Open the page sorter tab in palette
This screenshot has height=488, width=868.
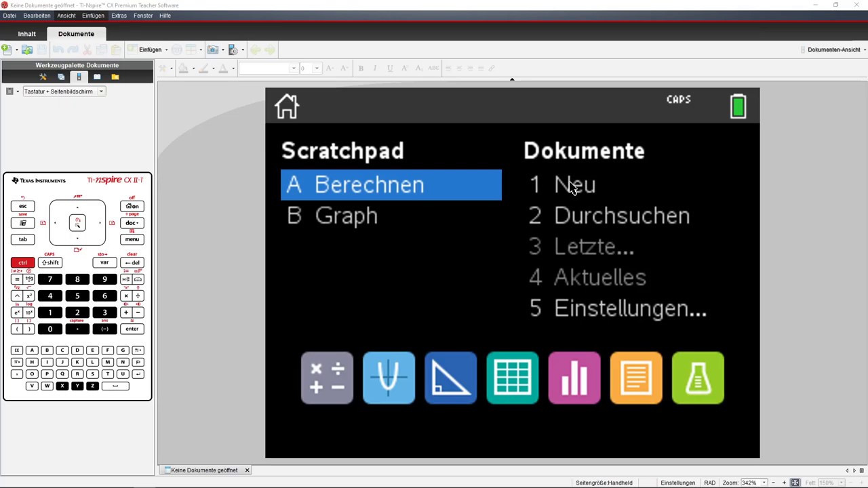pos(60,77)
